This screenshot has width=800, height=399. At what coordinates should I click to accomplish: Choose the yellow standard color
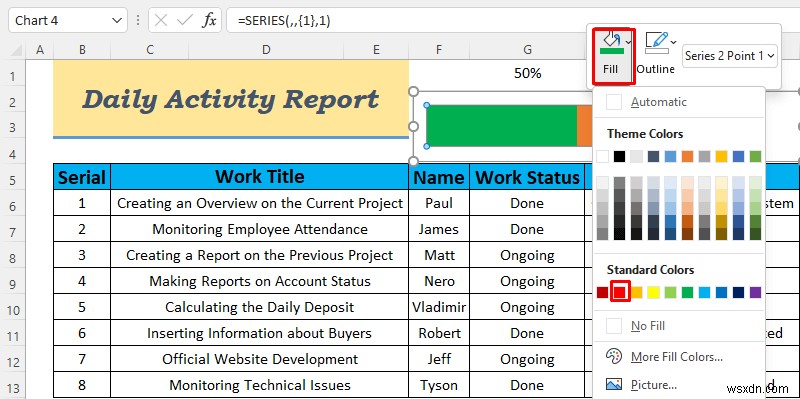tap(654, 292)
